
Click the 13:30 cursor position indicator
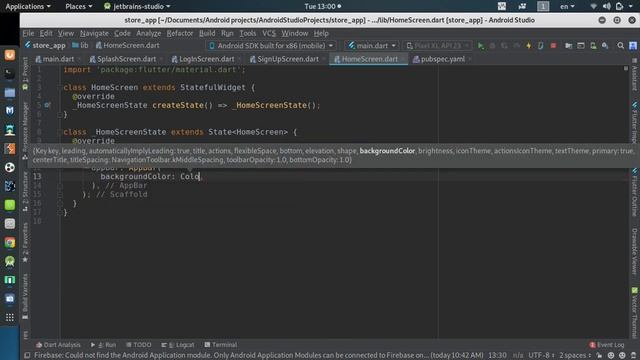(497, 356)
